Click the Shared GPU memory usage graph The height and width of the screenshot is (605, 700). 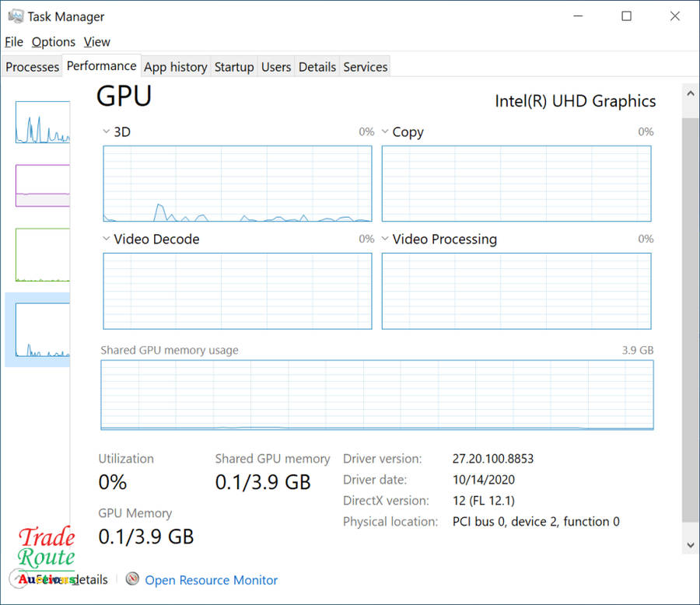click(377, 394)
